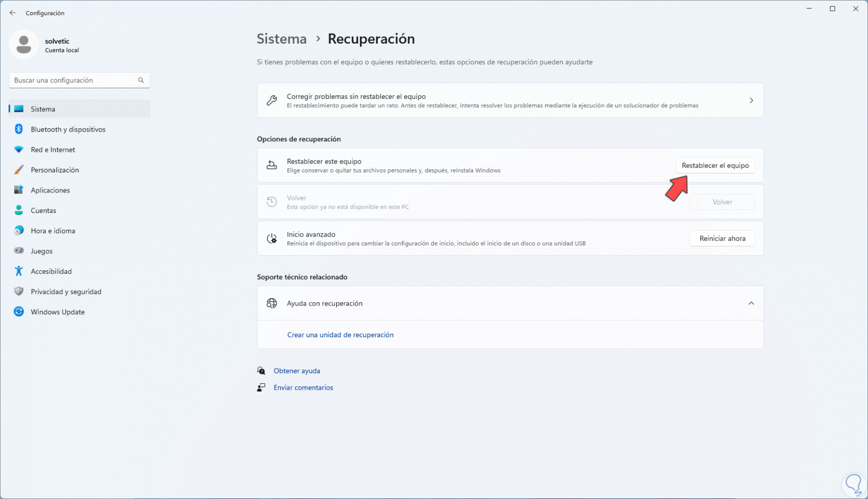
Task: Close the Configuración window
Action: (856, 8)
